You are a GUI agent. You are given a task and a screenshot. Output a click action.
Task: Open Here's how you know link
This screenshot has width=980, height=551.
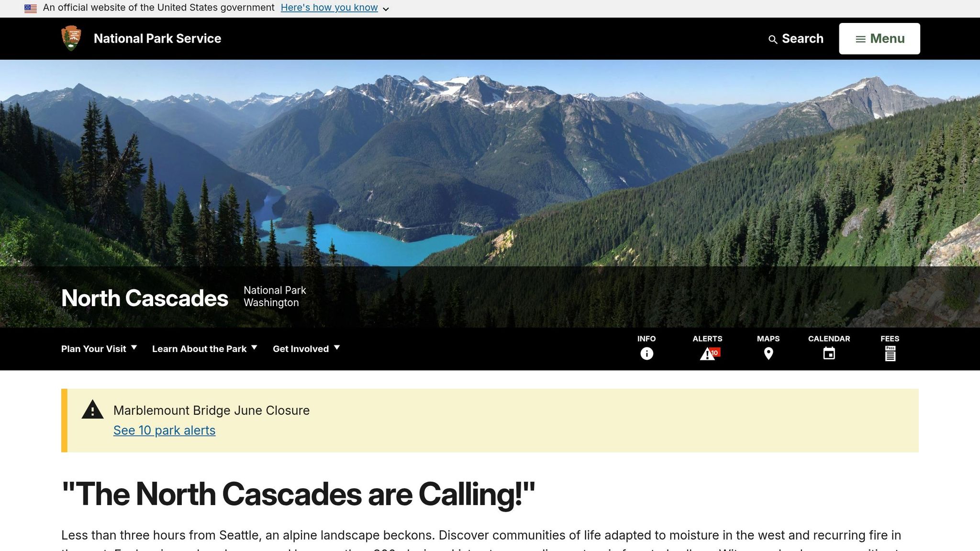[329, 8]
